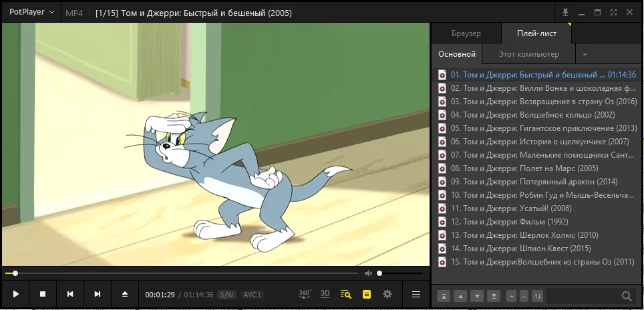Select item 07 Маленькие помощники Санты
Image resolution: width=644 pixels, height=310 pixels.
tap(536, 155)
